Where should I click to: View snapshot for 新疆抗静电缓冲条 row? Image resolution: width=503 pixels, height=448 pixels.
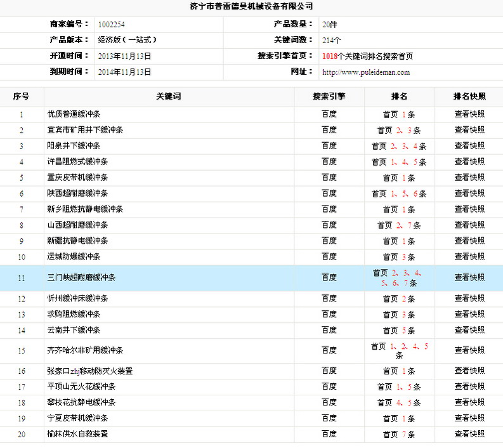[x=469, y=240]
